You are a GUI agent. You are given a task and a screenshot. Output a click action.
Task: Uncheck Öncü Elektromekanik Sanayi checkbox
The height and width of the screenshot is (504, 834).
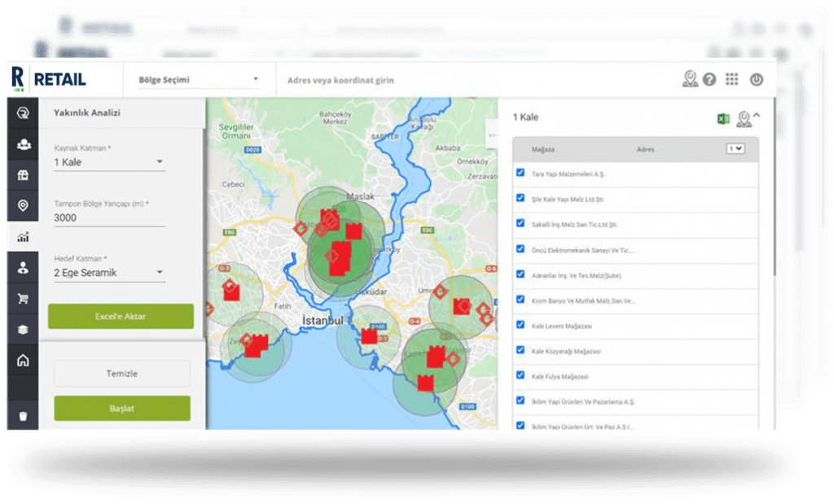point(520,249)
